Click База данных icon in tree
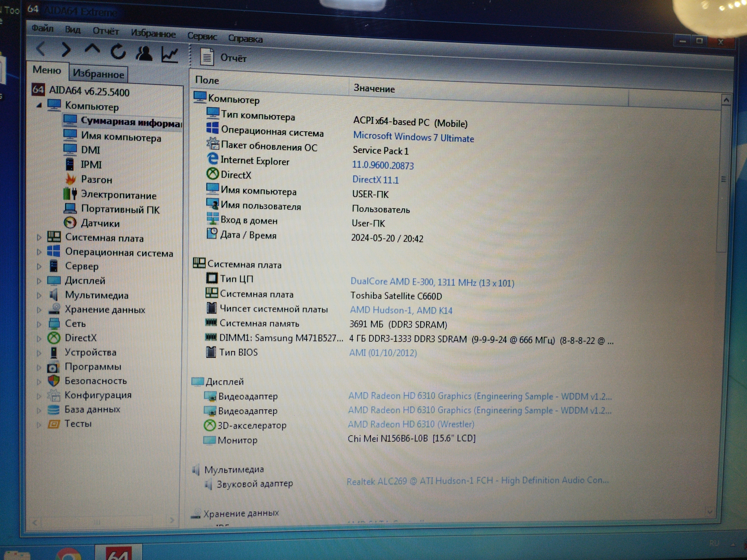This screenshot has width=747, height=560. pyautogui.click(x=53, y=409)
